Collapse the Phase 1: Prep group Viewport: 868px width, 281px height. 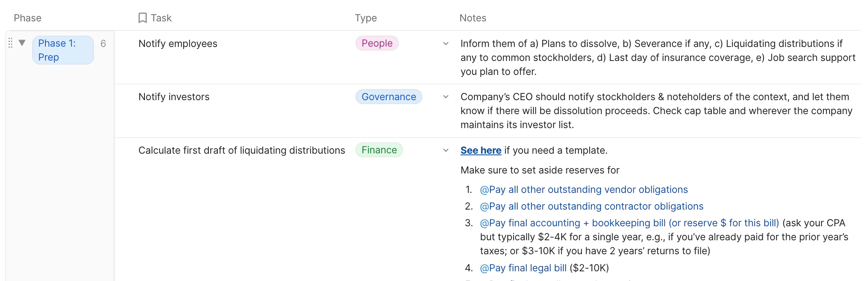coord(22,43)
